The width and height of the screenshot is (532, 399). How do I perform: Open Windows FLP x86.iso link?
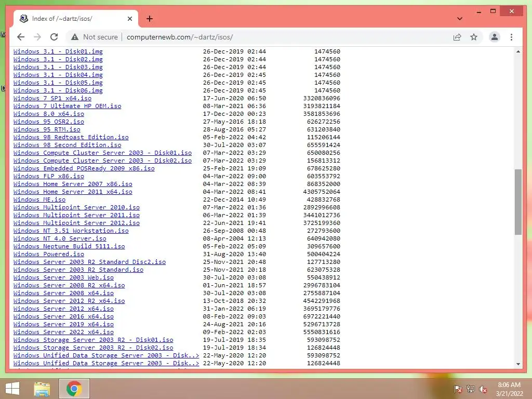tap(48, 177)
